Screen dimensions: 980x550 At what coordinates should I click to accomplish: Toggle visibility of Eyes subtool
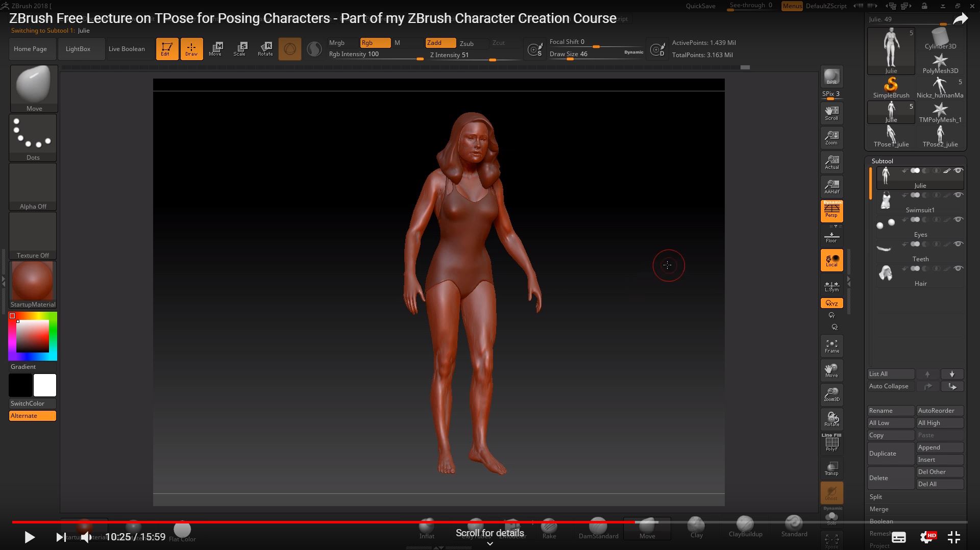[959, 219]
